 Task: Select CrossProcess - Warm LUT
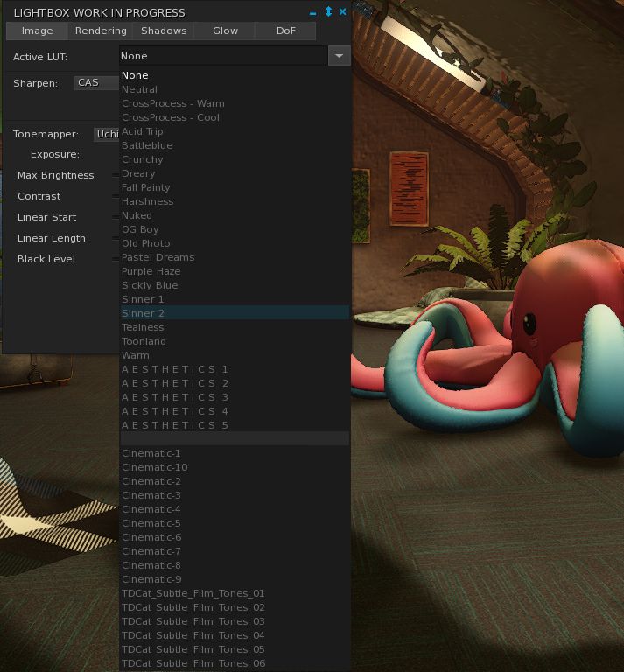235,103
